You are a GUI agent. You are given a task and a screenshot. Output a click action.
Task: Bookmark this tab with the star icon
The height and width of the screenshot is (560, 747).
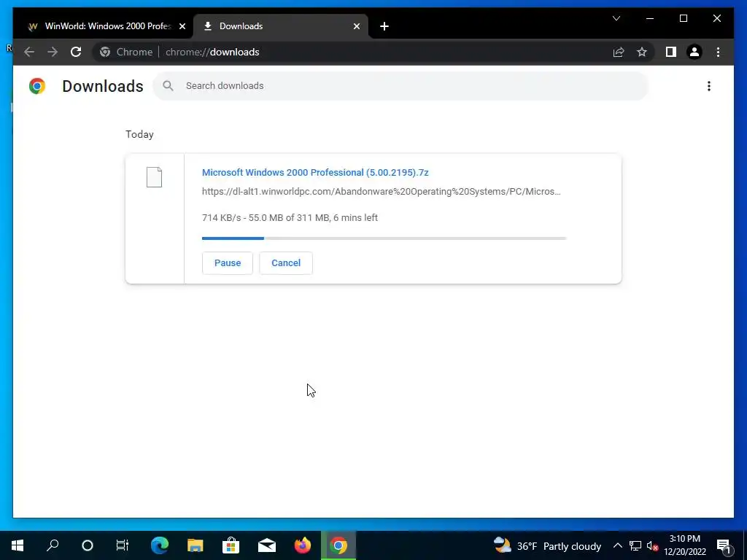[642, 52]
